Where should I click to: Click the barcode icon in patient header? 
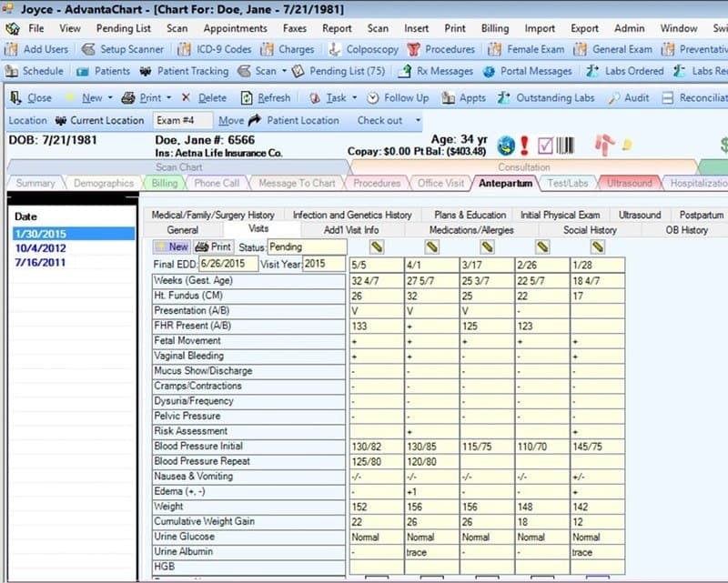click(x=566, y=146)
